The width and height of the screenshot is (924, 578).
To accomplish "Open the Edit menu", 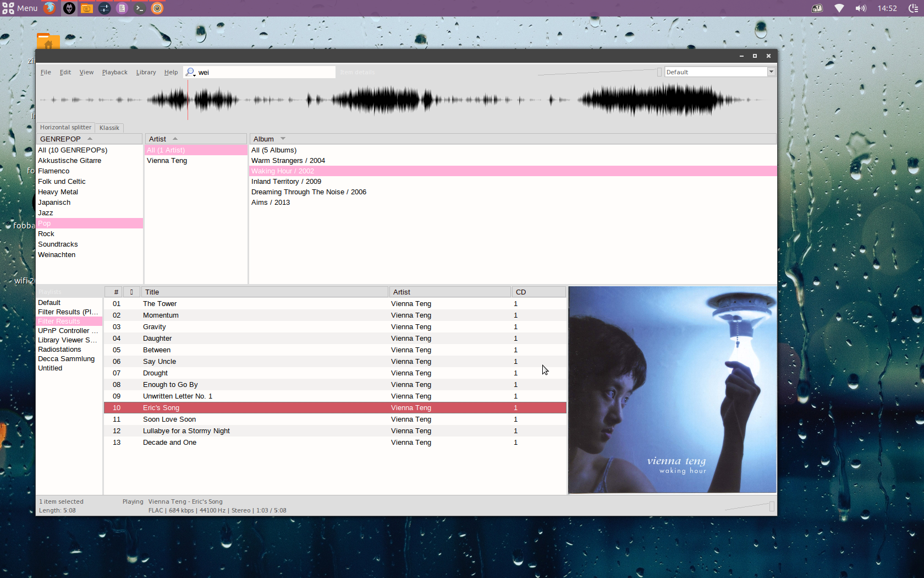I will pos(65,72).
